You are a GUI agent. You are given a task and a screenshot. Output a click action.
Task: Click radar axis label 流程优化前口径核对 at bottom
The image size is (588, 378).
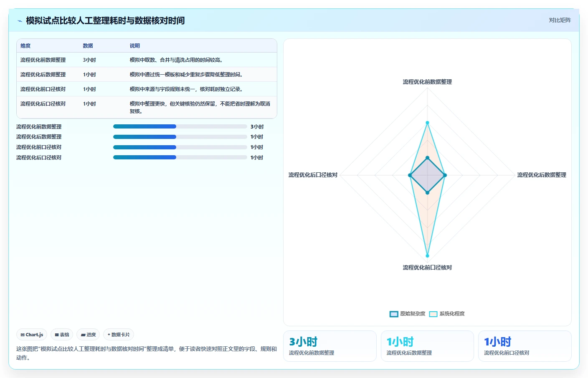coord(427,267)
